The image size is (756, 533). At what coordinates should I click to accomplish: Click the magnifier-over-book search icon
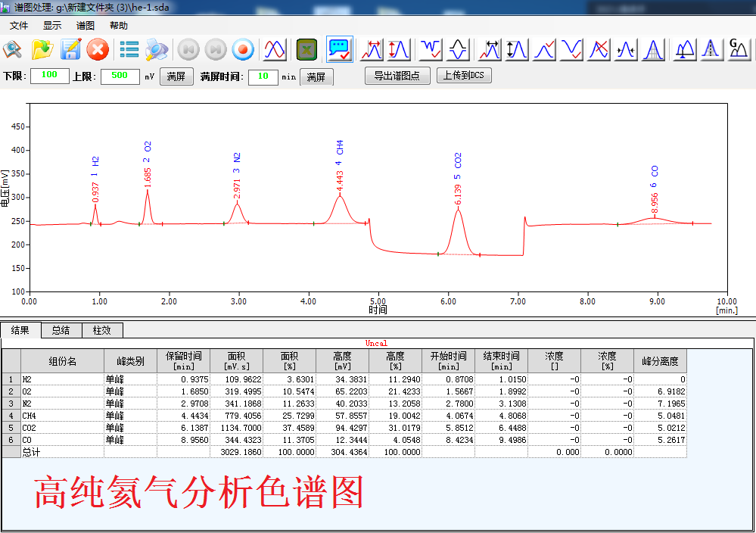point(13,49)
